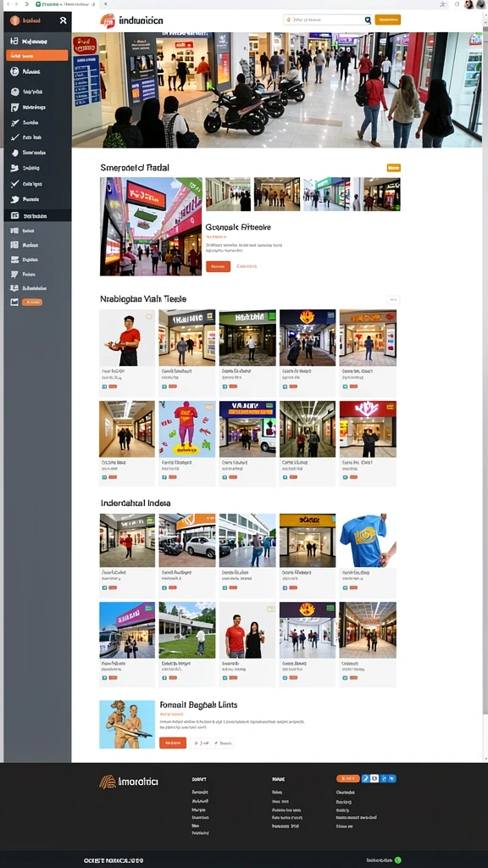Open thumbnail of building with green lawn
488x868 pixels.
(x=187, y=630)
